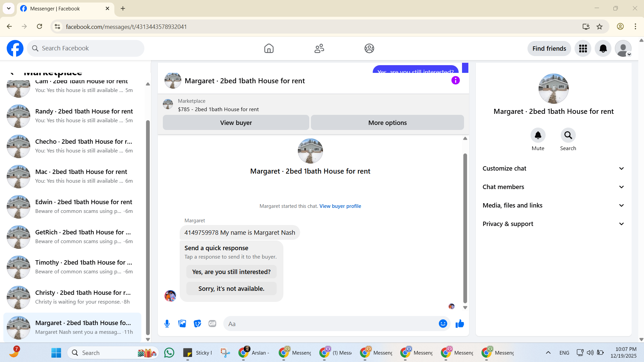Open Sticky Notes from the taskbar

(197, 353)
